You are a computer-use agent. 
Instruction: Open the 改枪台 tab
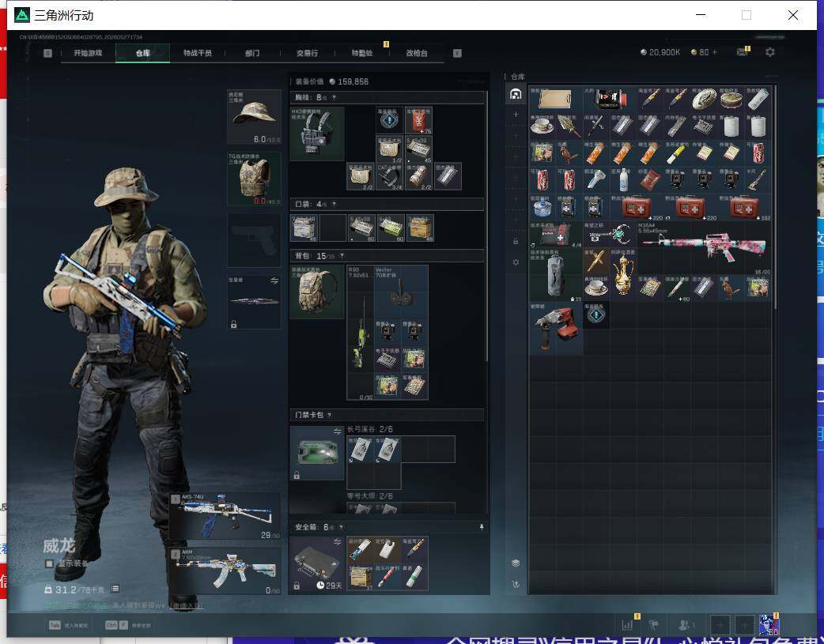click(417, 53)
